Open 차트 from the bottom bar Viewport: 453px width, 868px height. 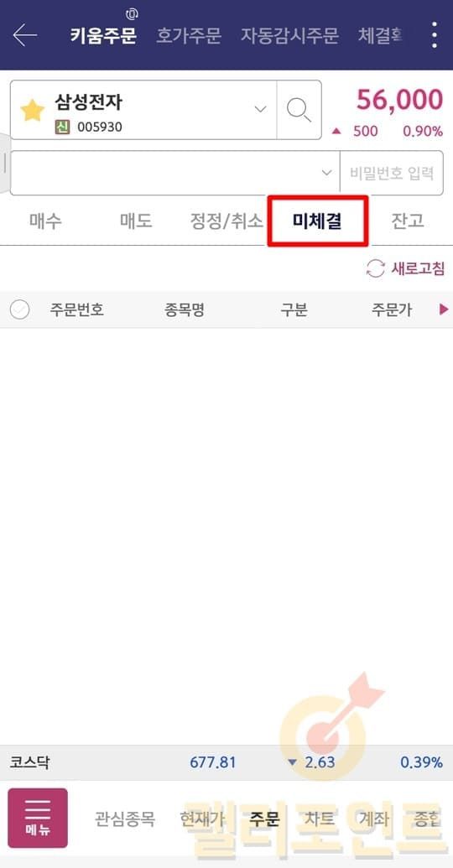(x=320, y=819)
